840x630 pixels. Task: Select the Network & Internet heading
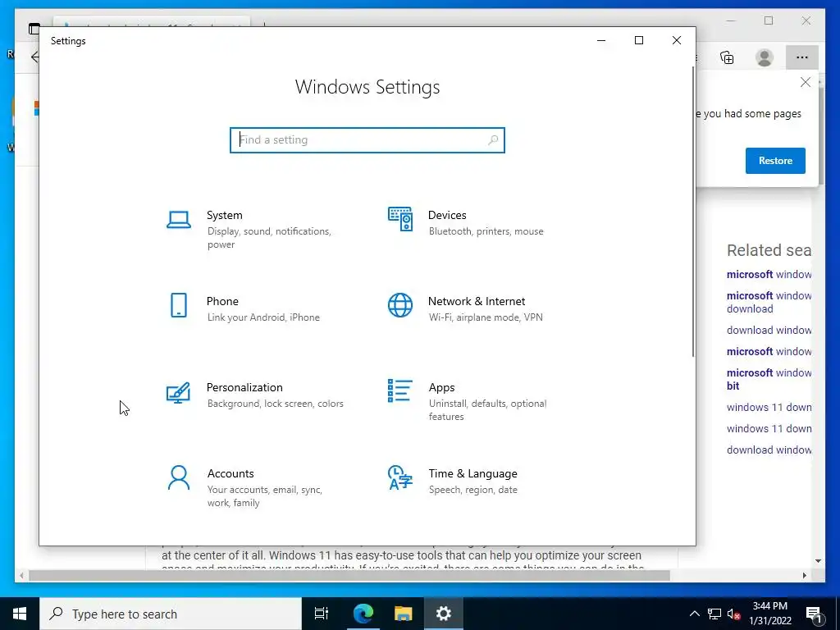(477, 301)
